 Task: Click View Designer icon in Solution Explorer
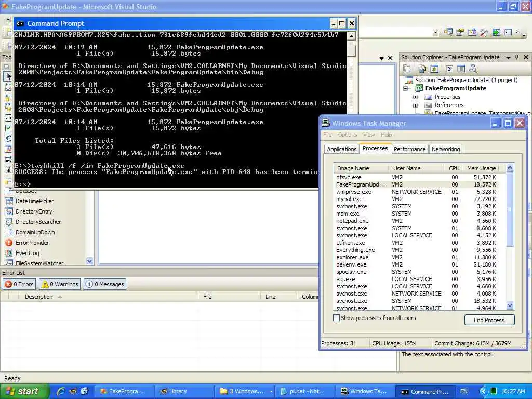[x=461, y=69]
